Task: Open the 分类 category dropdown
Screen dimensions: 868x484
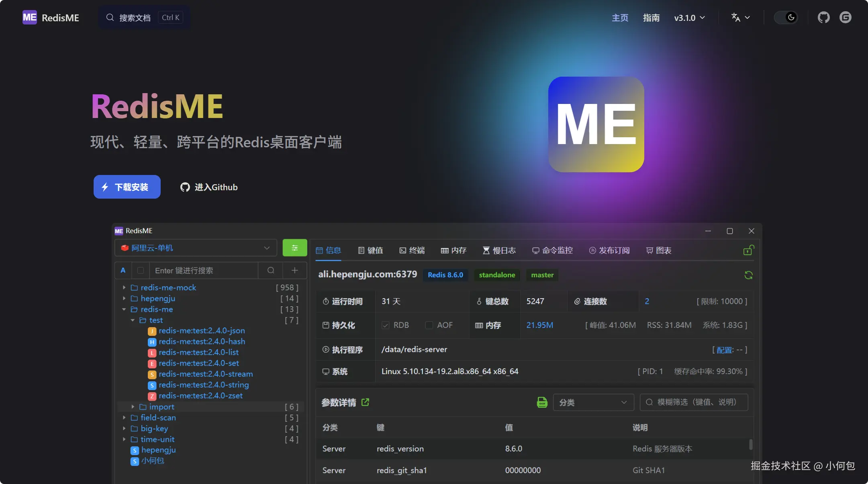Action: click(x=593, y=402)
